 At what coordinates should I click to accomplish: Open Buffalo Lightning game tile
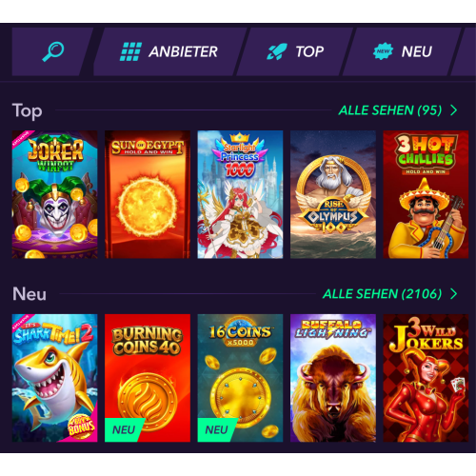[333, 378]
